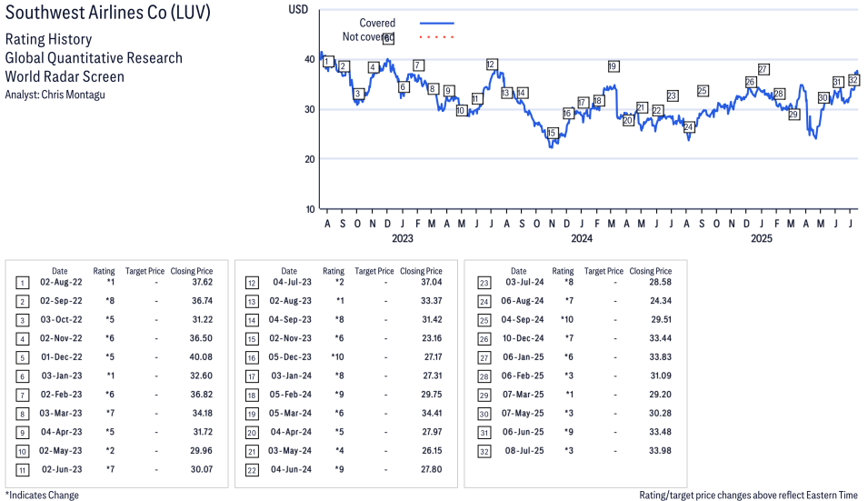This screenshot has width=868, height=501.
Task: Click chart marker 27 near January 2025
Action: (x=763, y=69)
